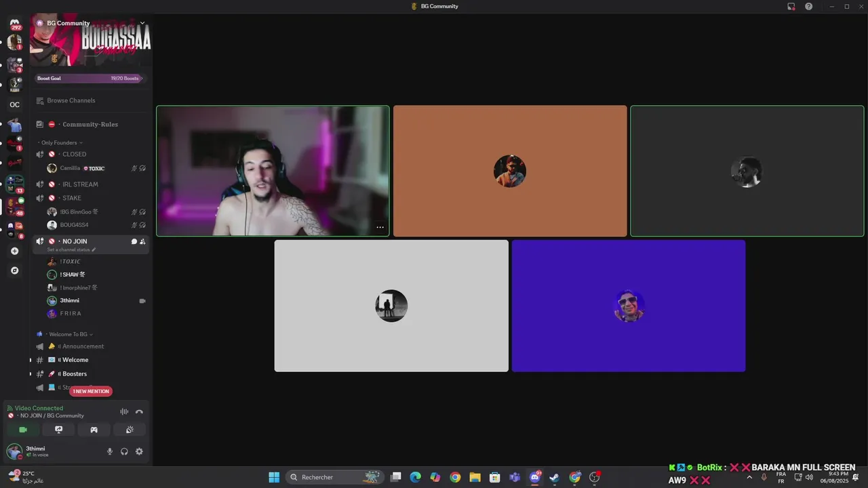Viewport: 868px width, 488px height.
Task: Open Microsoft Teams from taskbar
Action: tap(515, 477)
